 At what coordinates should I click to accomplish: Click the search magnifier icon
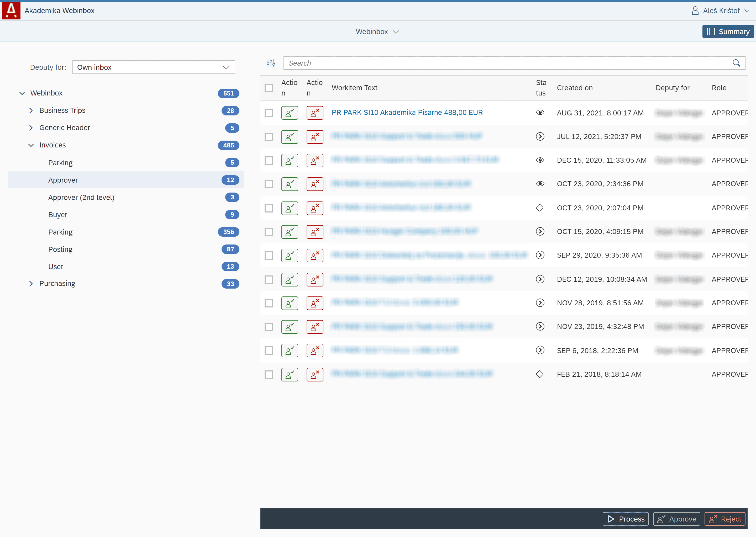coord(736,63)
